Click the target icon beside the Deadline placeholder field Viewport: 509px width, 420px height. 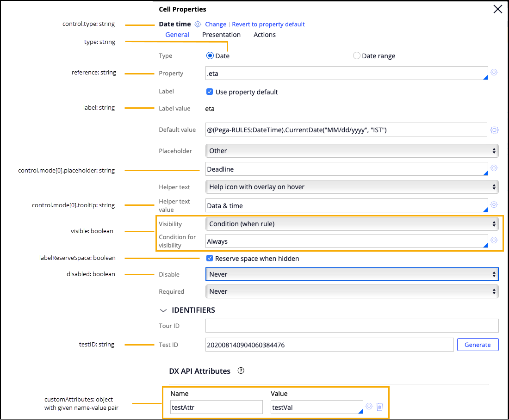(494, 168)
